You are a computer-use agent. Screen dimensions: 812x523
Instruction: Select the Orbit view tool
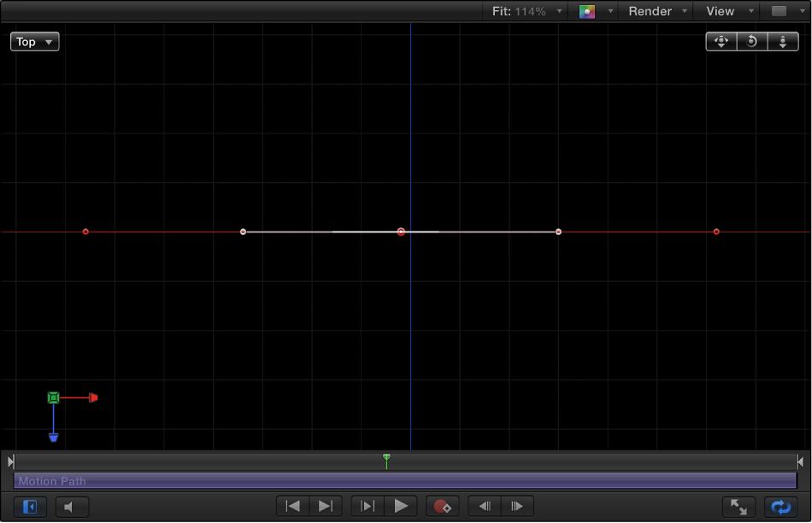(x=751, y=41)
